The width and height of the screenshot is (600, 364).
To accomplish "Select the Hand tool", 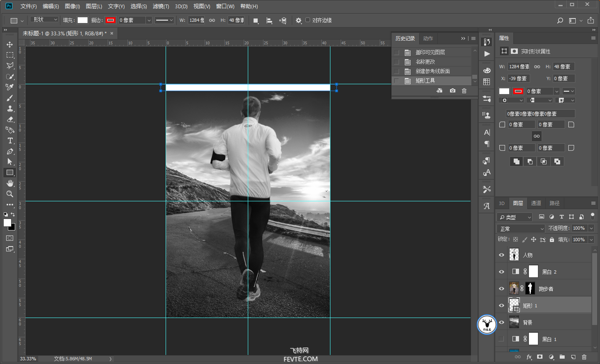I will click(x=10, y=183).
